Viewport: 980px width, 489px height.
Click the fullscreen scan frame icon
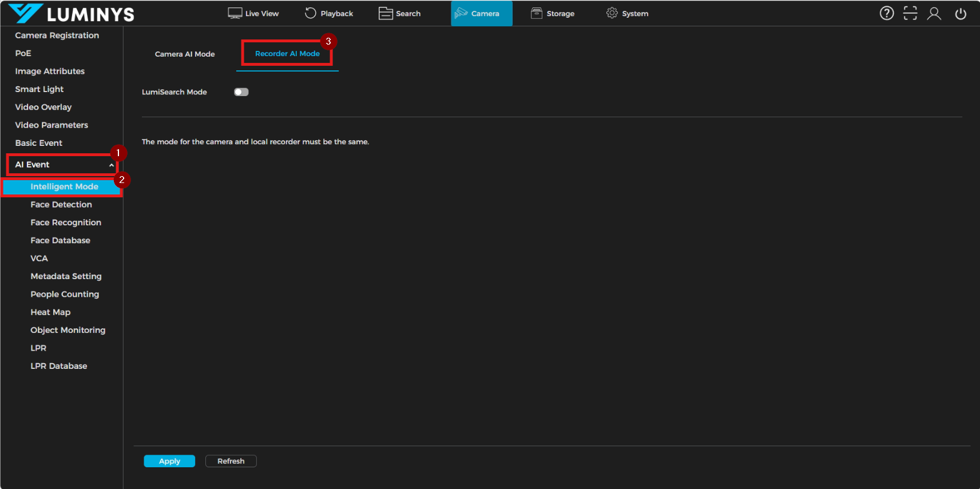click(x=910, y=13)
